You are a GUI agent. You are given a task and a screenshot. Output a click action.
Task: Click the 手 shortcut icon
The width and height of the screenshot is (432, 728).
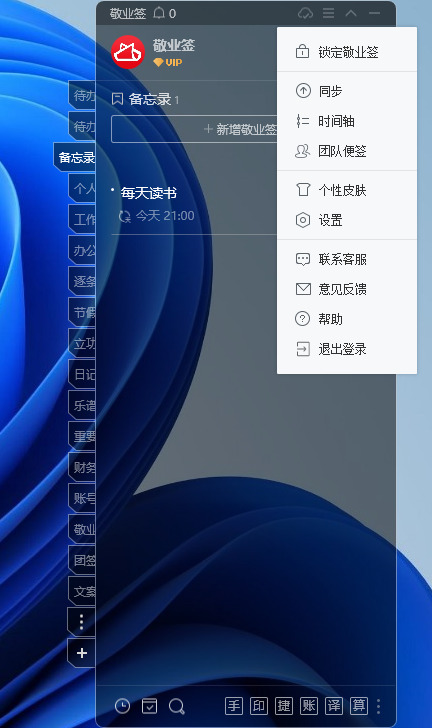[x=234, y=706]
